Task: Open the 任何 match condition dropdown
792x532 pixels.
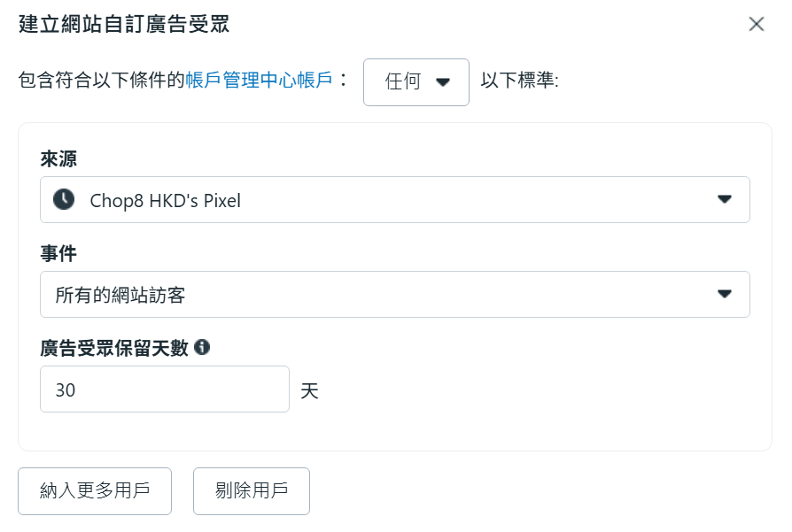Action: 415,82
